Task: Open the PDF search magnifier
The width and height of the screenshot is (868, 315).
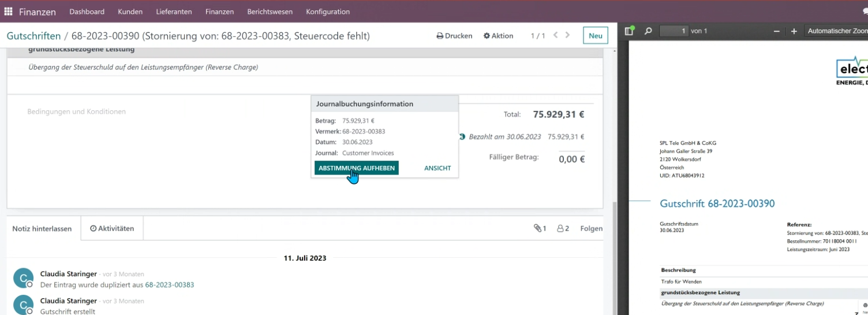Action: point(648,31)
